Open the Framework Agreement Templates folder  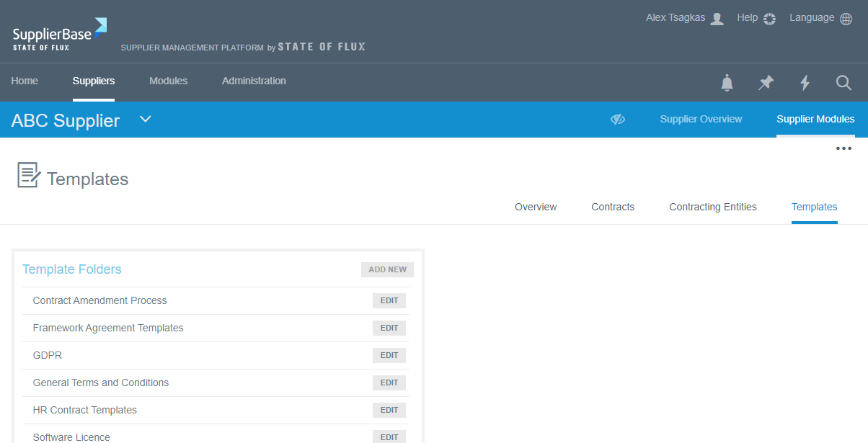click(108, 328)
